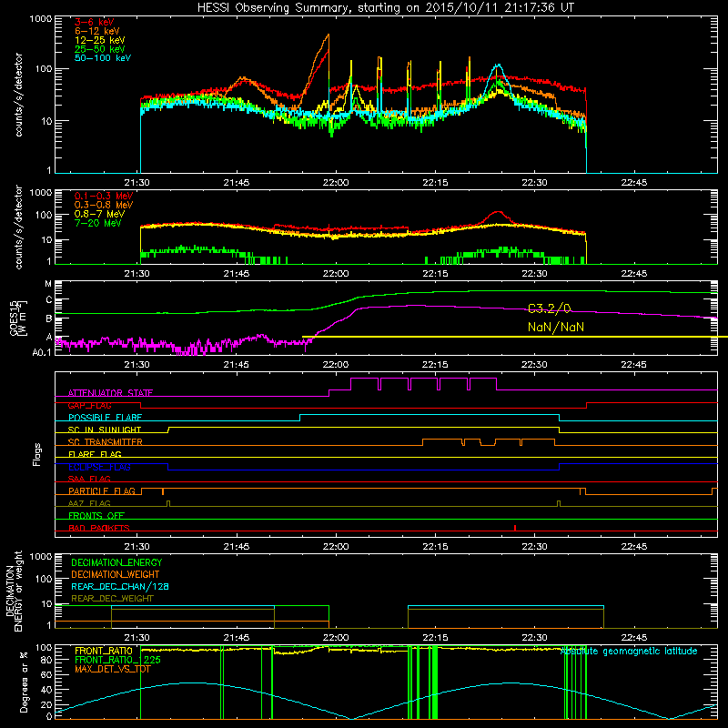Click the 22:00 tick label under the top plot

[x=336, y=183]
